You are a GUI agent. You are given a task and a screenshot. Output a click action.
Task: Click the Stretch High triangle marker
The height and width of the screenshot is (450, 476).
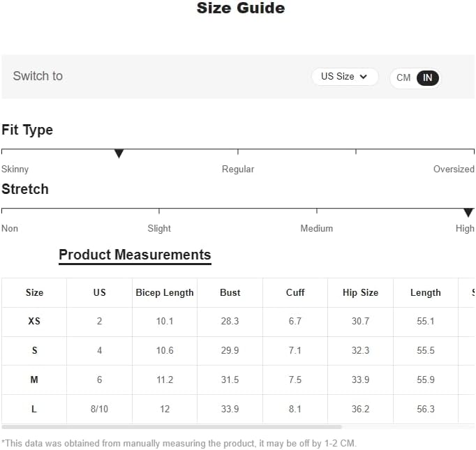[468, 212]
